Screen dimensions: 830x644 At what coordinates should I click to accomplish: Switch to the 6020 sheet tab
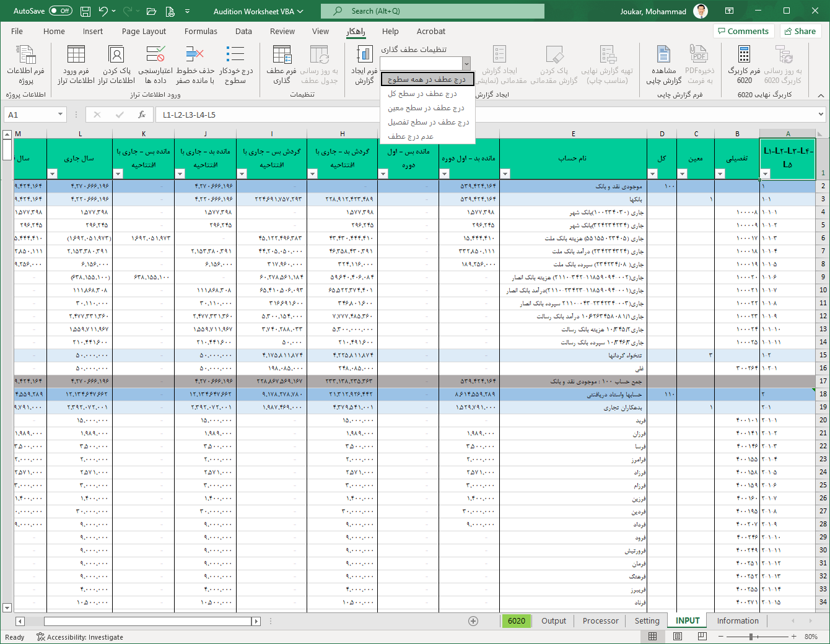[517, 621]
